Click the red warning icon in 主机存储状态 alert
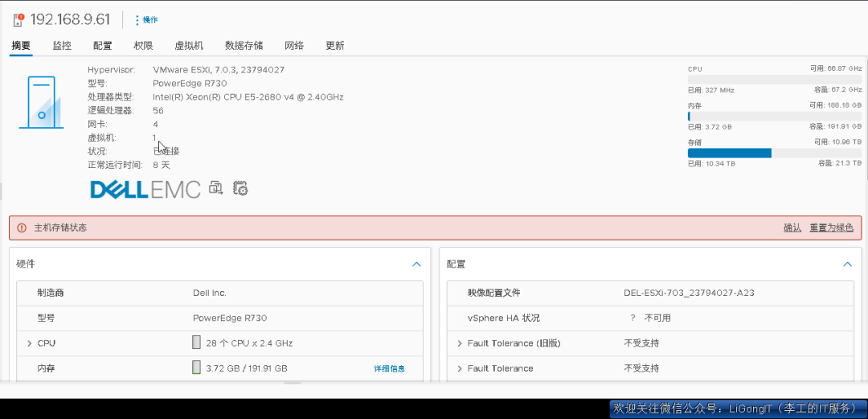The height and width of the screenshot is (419, 868). 22,228
